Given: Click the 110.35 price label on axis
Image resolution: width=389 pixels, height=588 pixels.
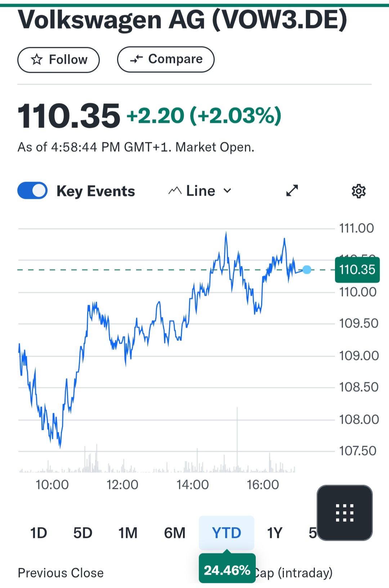Looking at the screenshot, I should 357,270.
